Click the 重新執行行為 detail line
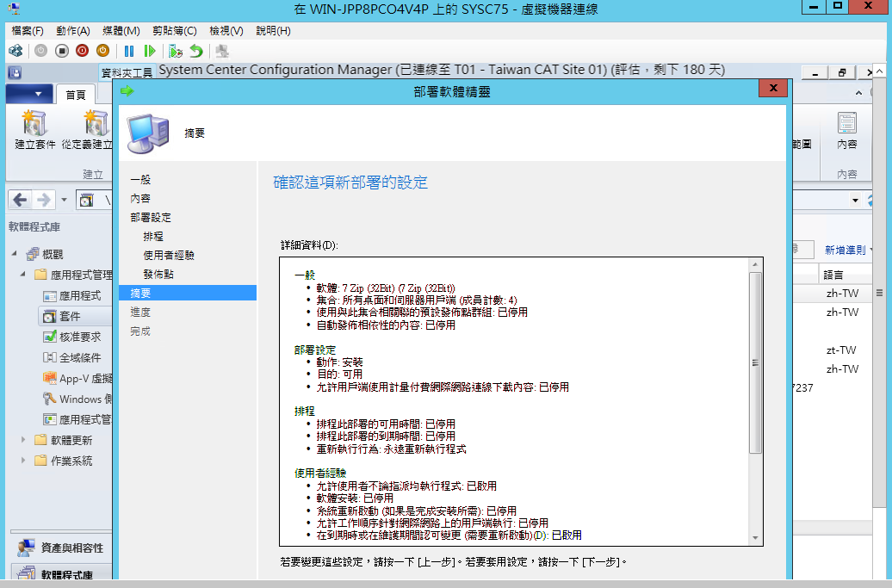This screenshot has height=588, width=892. (392, 449)
